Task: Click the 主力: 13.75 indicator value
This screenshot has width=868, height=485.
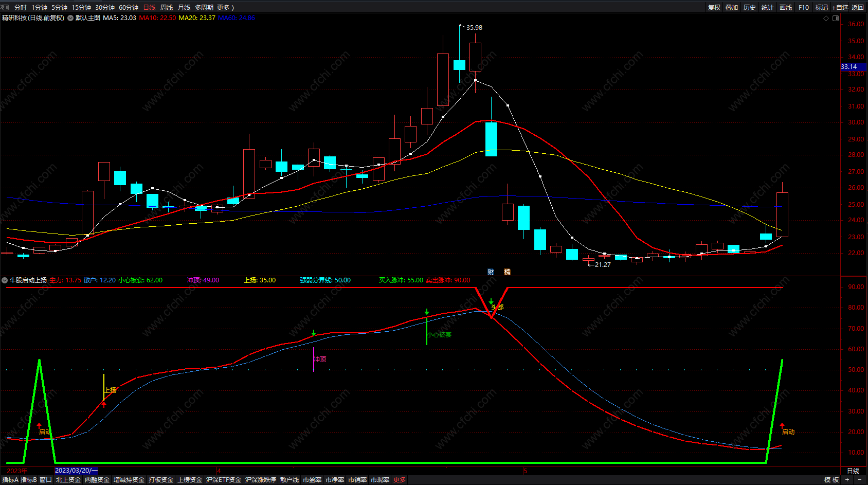Action: pos(65,280)
